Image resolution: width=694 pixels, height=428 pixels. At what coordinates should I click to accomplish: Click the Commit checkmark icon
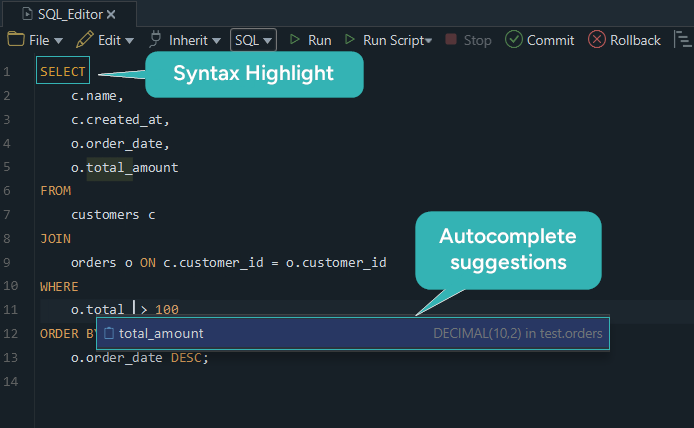click(x=513, y=39)
